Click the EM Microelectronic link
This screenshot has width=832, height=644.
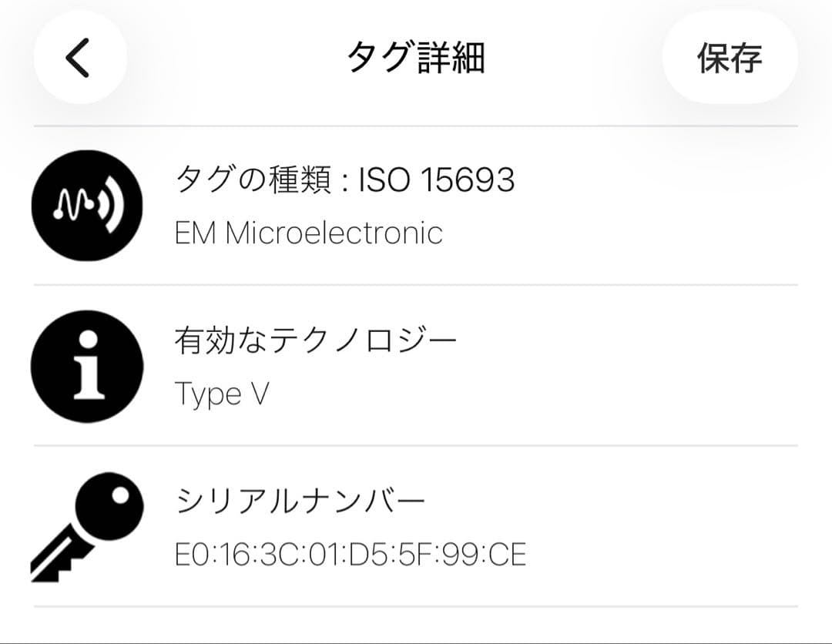(308, 233)
